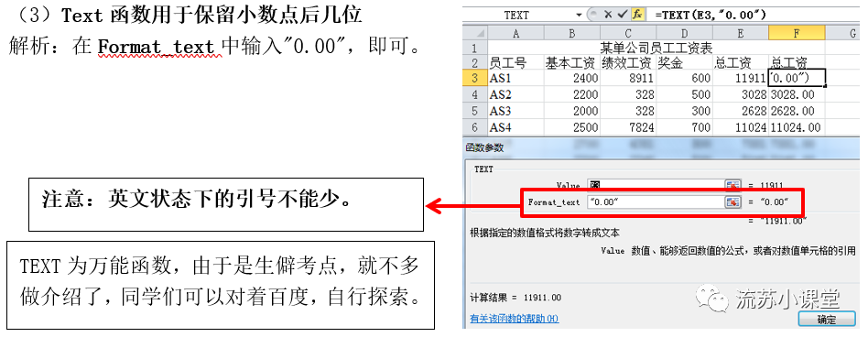Screen dimensions: 868x337
Task: Select row 6 header
Action: point(475,127)
